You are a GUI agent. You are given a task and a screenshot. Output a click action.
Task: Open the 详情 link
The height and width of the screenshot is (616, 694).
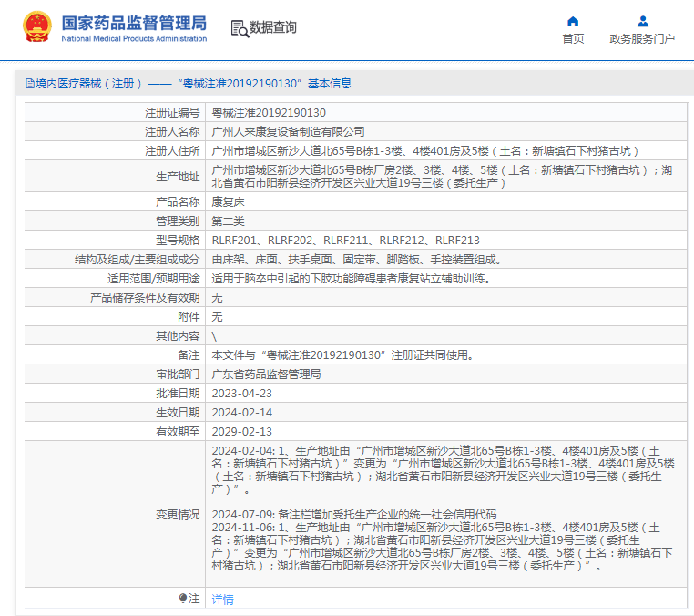(x=222, y=600)
